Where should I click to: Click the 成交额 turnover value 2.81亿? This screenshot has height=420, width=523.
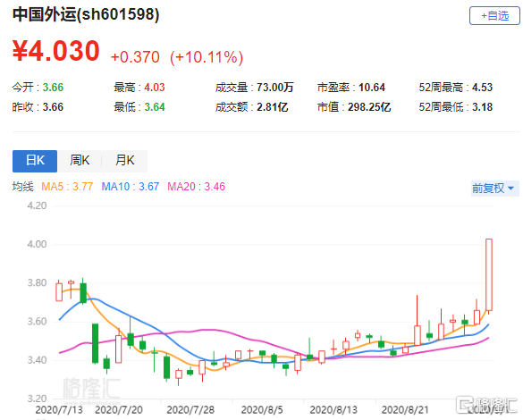[x=272, y=107]
